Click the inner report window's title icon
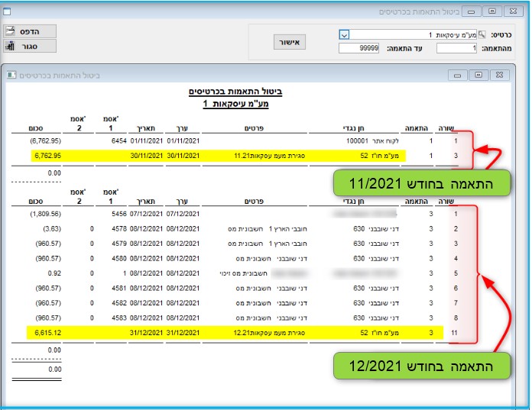The height and width of the screenshot is (410, 532). [x=11, y=75]
